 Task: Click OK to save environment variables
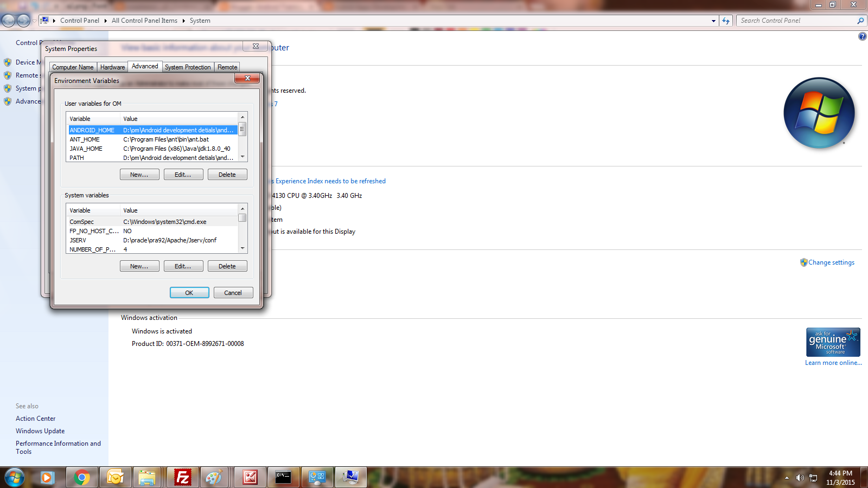(189, 292)
